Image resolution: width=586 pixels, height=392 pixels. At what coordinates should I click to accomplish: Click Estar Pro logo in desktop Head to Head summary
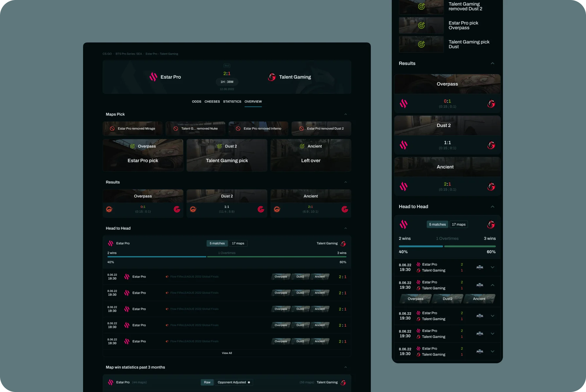click(111, 243)
